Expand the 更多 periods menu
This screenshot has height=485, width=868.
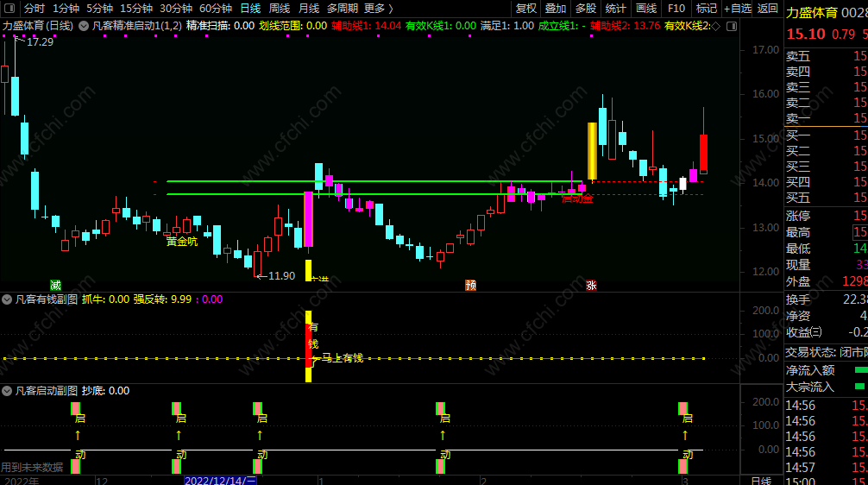point(379,9)
